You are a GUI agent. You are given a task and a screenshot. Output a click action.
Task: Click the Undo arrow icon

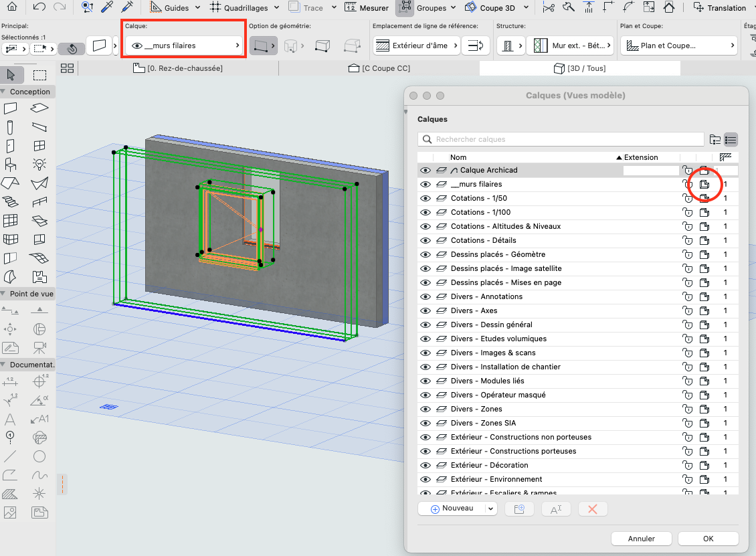tap(39, 7)
